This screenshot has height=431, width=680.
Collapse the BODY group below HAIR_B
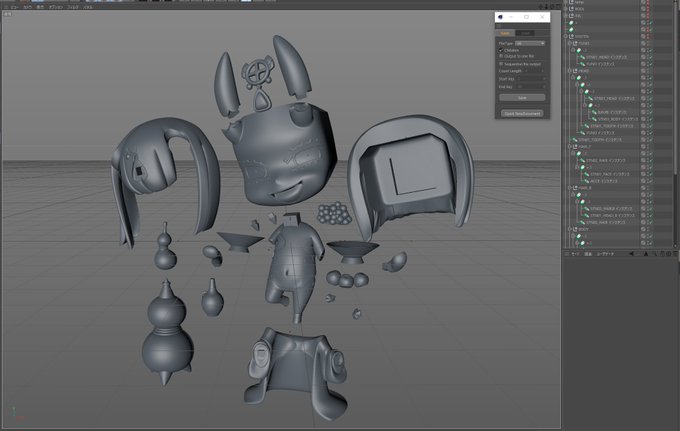click(x=570, y=229)
